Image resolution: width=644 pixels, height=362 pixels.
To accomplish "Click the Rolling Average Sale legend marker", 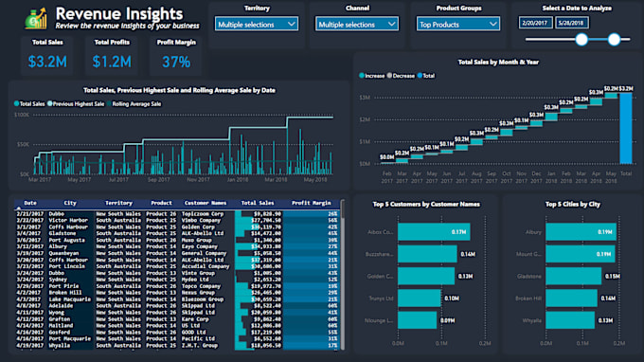I will (x=109, y=104).
